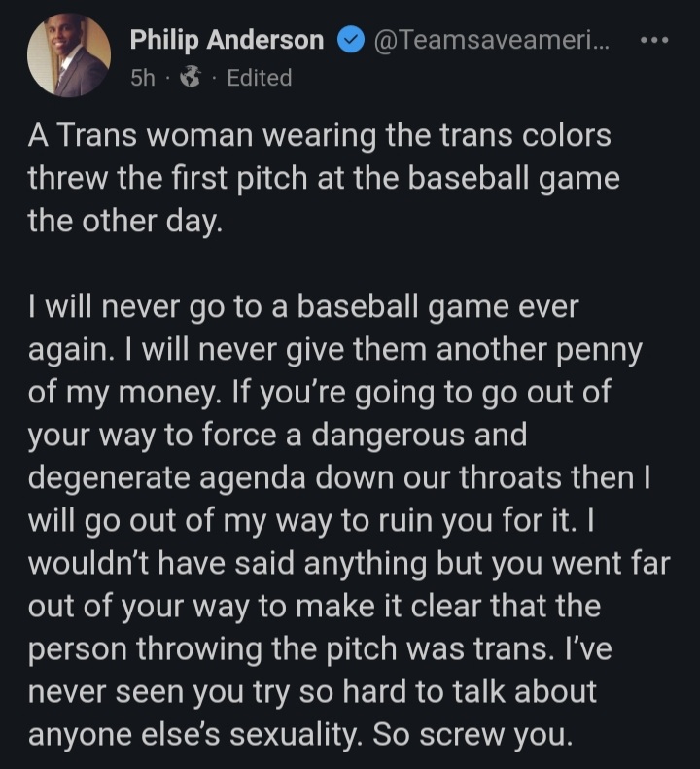
Task: Click the words "of my money."
Action: tap(124, 393)
